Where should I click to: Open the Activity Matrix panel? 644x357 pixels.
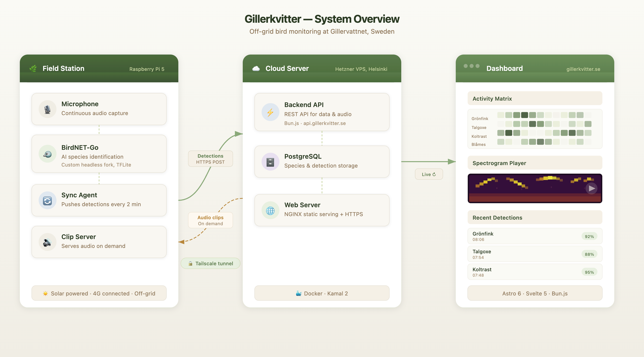(535, 98)
